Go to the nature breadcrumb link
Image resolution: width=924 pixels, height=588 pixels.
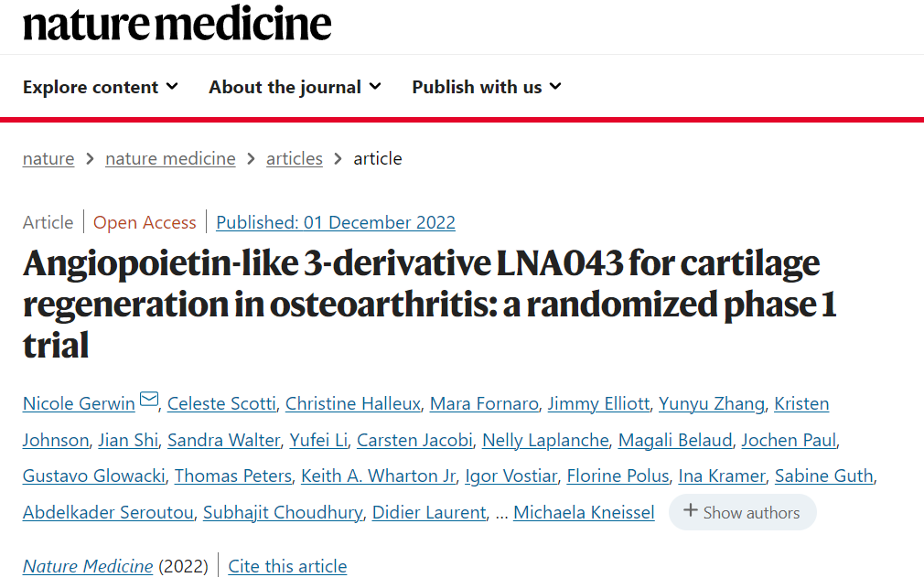click(x=48, y=158)
